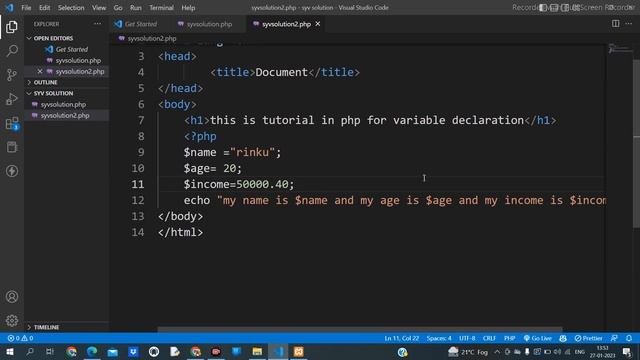Start Go Live server

click(538, 338)
